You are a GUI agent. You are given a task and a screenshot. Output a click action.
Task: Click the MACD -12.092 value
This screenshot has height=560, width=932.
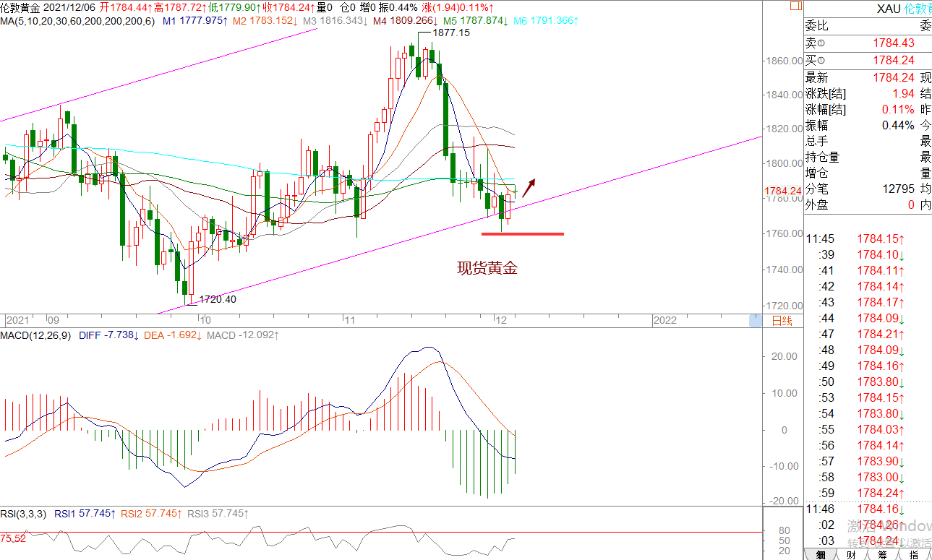click(x=242, y=335)
